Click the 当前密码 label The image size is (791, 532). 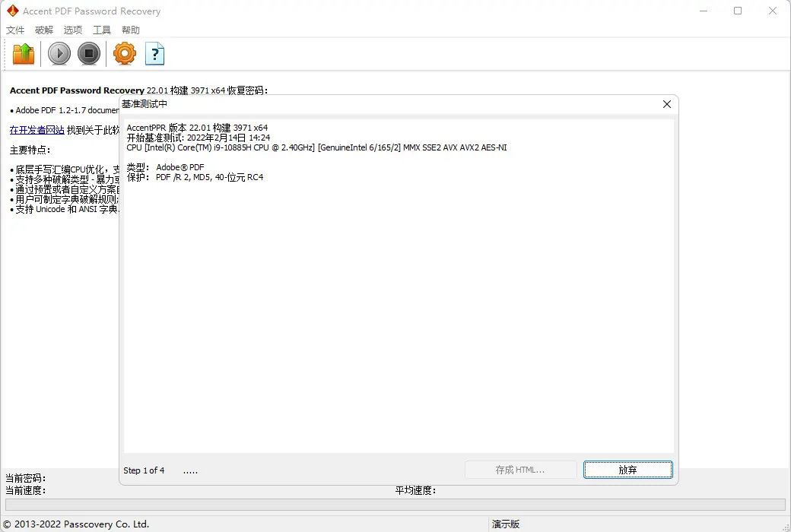coord(26,478)
